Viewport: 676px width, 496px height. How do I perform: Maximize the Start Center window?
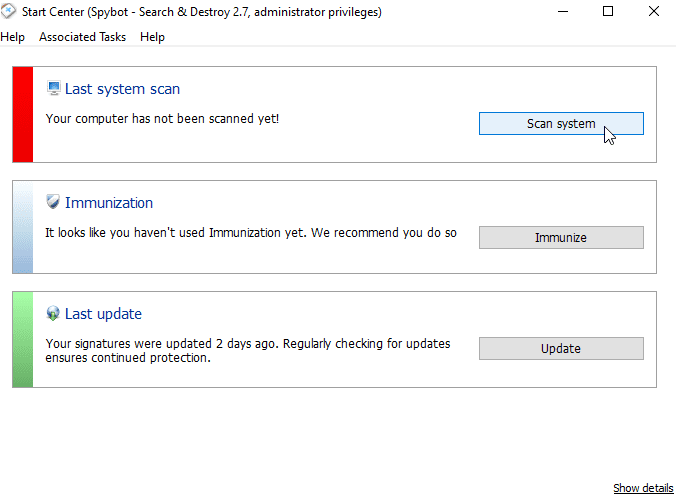click(608, 12)
